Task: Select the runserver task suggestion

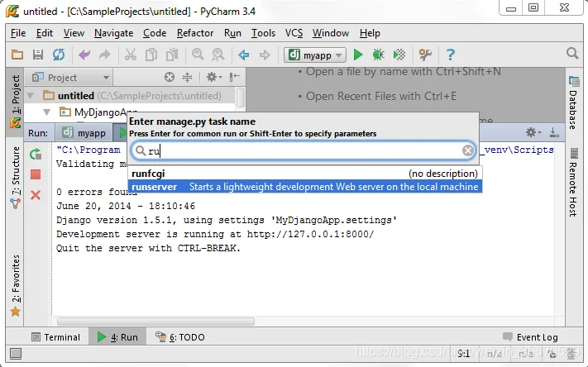Action: click(x=305, y=187)
